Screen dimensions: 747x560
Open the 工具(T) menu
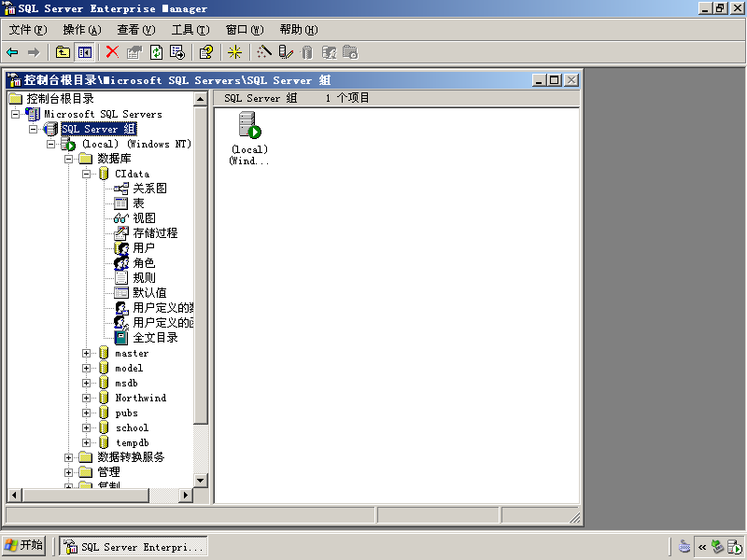click(x=190, y=30)
